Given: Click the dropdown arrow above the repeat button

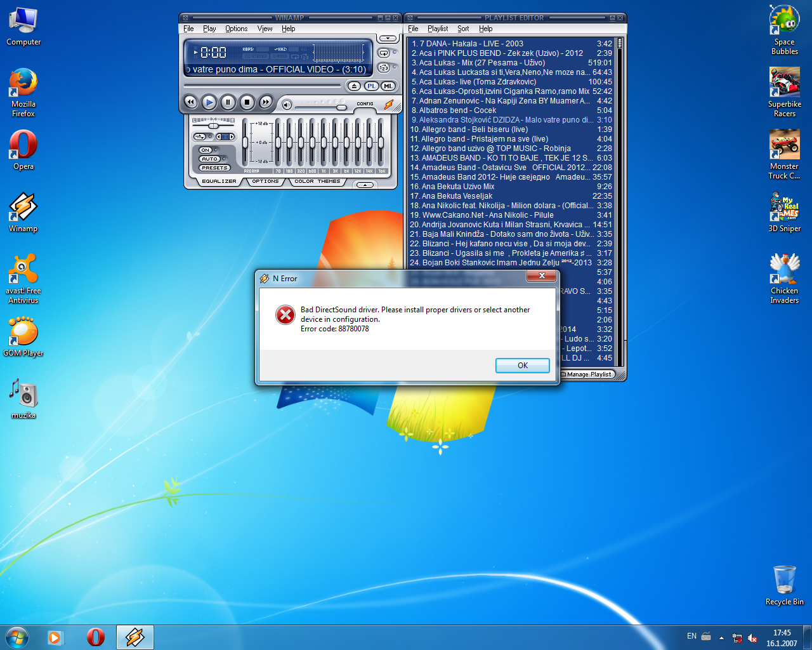Looking at the screenshot, I should pyautogui.click(x=388, y=39).
